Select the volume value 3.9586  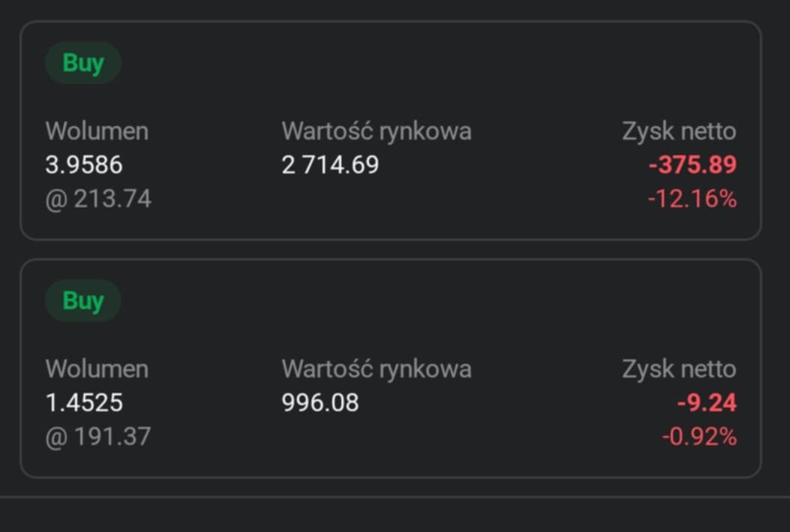[x=84, y=164]
